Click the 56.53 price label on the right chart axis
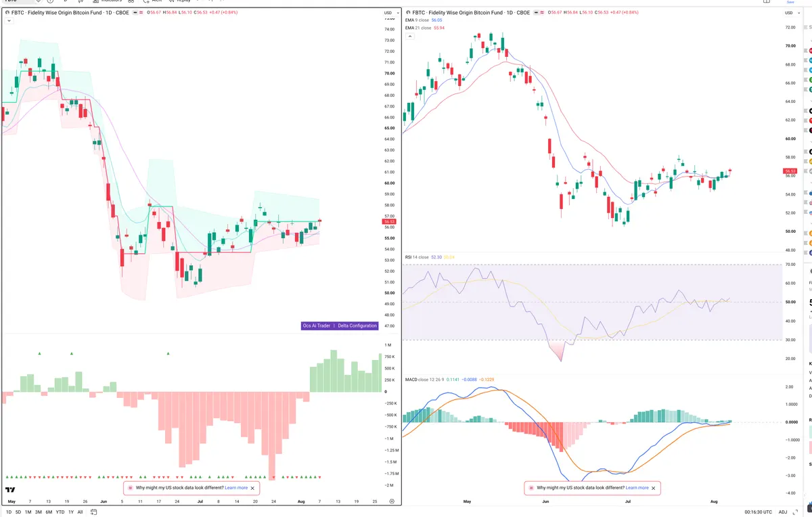The height and width of the screenshot is (517, 812). tap(790, 171)
